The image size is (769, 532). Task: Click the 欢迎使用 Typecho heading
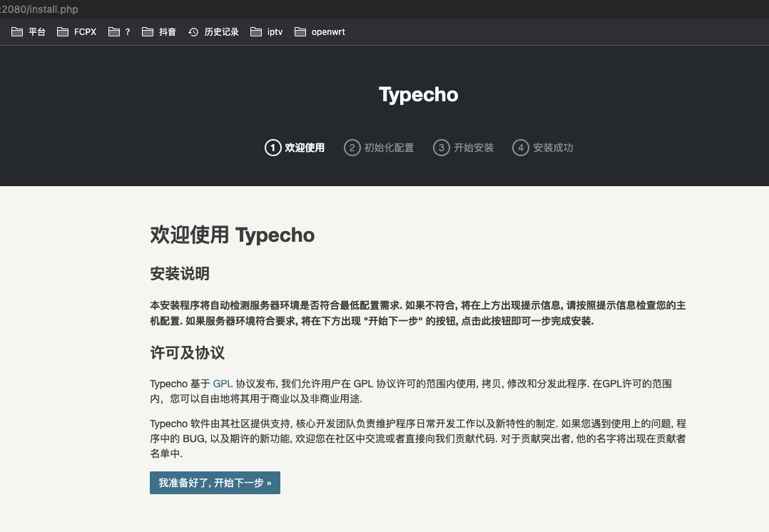pyautogui.click(x=232, y=235)
